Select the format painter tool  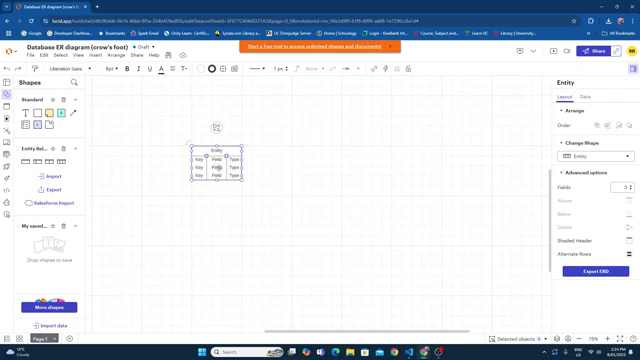coord(35,69)
